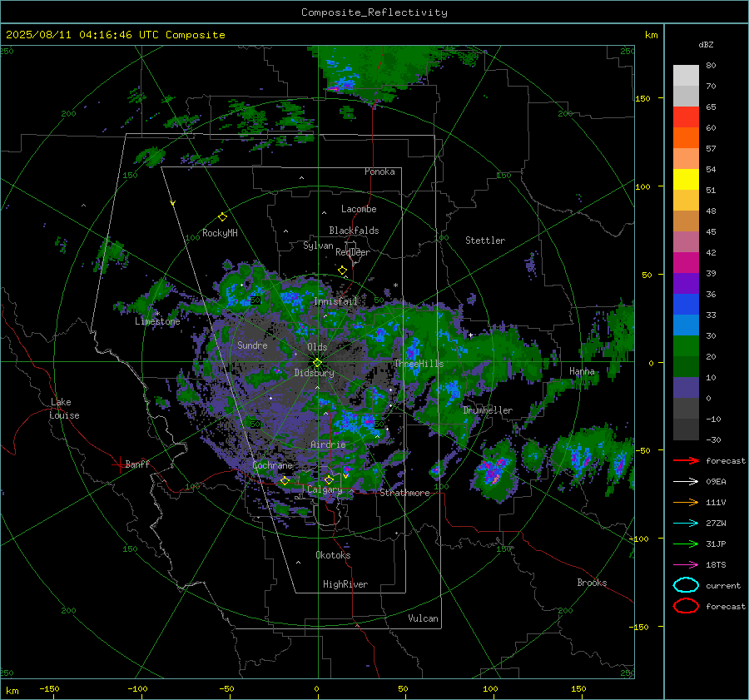Click the red forecast ellipse legend icon

(686, 606)
